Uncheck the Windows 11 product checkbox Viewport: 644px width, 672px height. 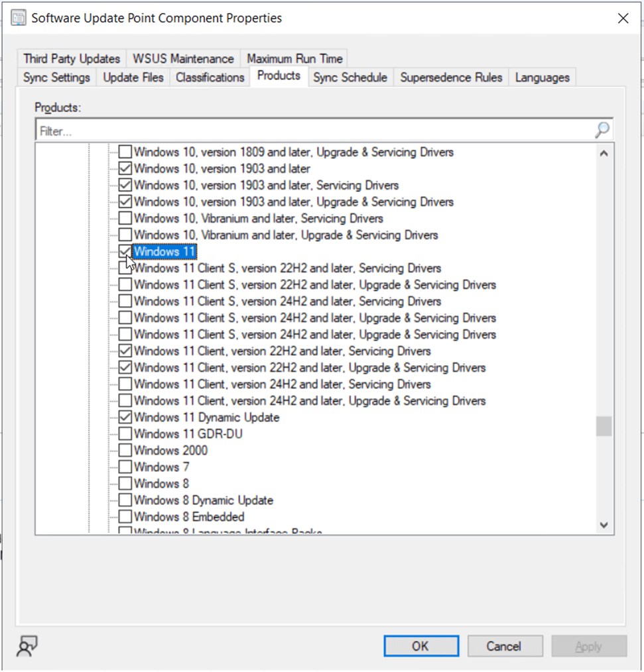click(x=125, y=252)
